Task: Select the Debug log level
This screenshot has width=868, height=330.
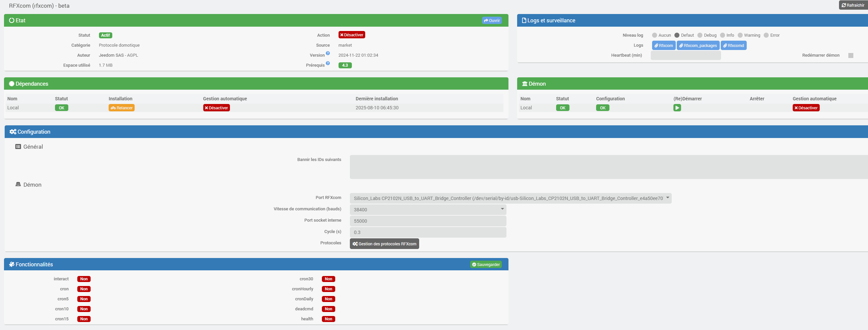Action: tap(700, 35)
